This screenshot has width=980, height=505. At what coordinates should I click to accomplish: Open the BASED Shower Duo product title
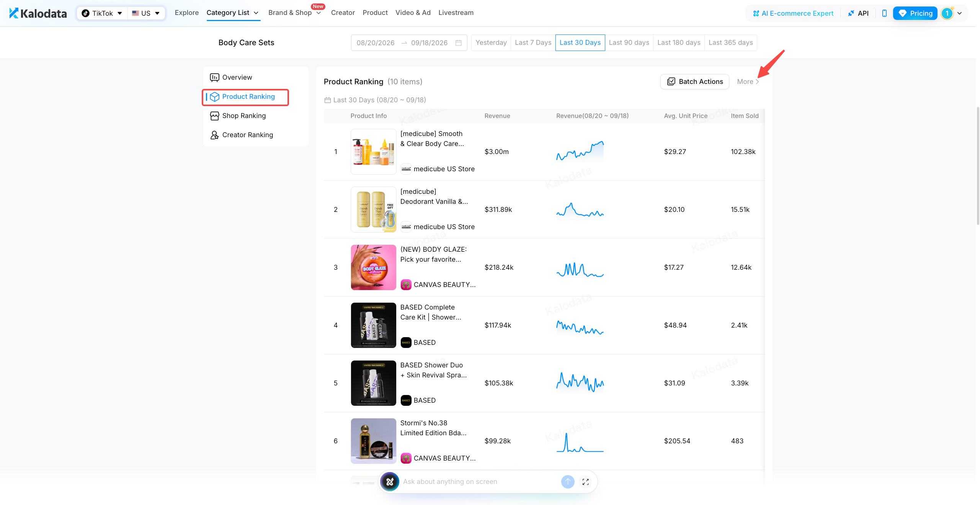433,370
